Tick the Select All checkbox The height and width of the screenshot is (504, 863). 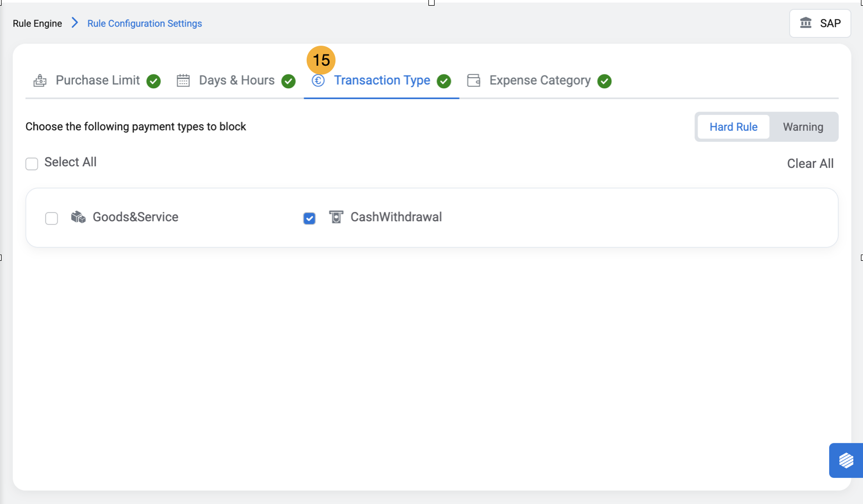[32, 164]
